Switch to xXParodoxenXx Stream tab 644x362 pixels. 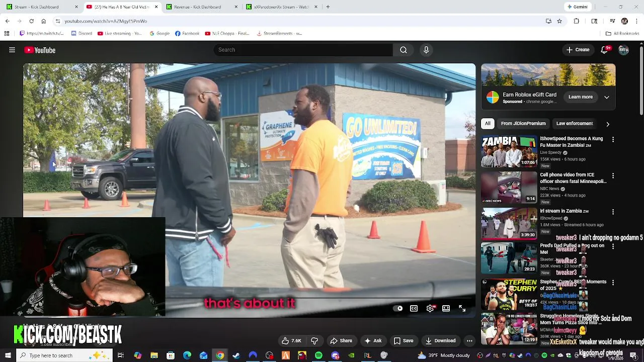click(282, 7)
